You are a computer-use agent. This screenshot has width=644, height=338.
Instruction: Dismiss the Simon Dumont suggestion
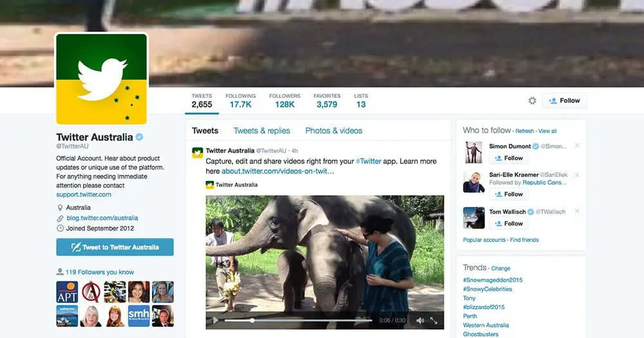[577, 146]
